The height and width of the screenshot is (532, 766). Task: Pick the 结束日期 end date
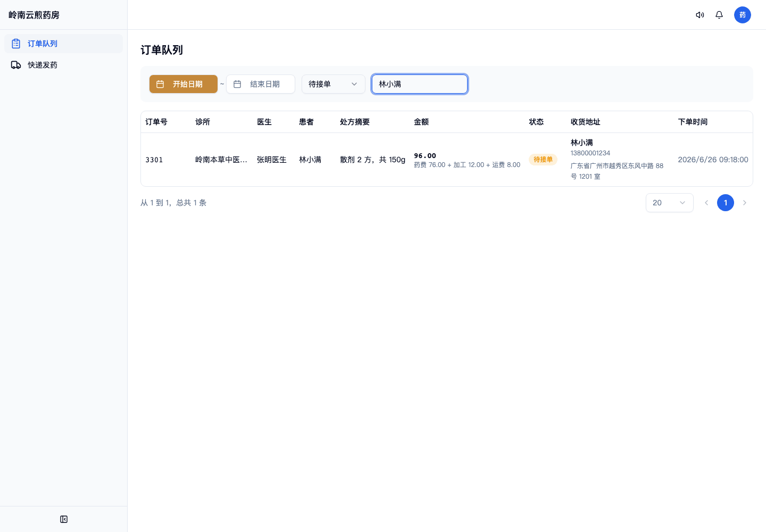pyautogui.click(x=261, y=84)
